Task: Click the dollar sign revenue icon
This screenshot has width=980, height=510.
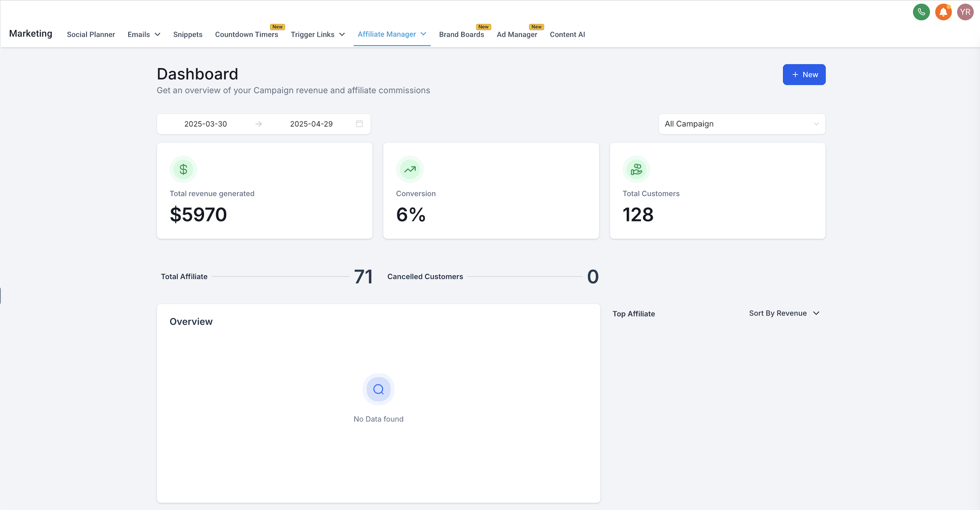Action: click(183, 169)
